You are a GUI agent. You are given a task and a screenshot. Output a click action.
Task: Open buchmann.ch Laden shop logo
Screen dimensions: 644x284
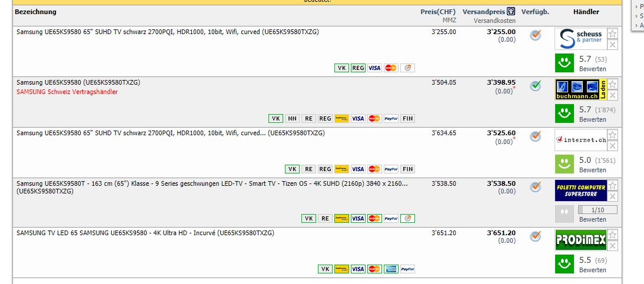pos(581,89)
